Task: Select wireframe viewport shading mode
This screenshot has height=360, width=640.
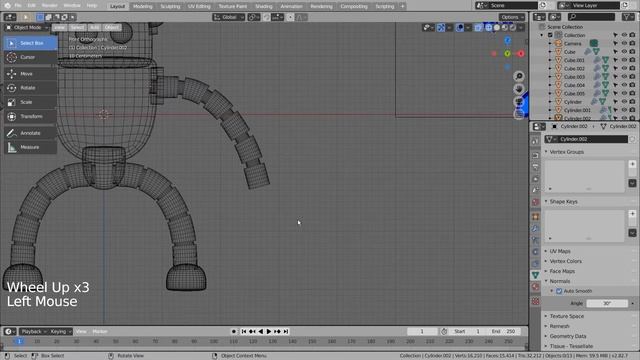Action: [x=489, y=27]
